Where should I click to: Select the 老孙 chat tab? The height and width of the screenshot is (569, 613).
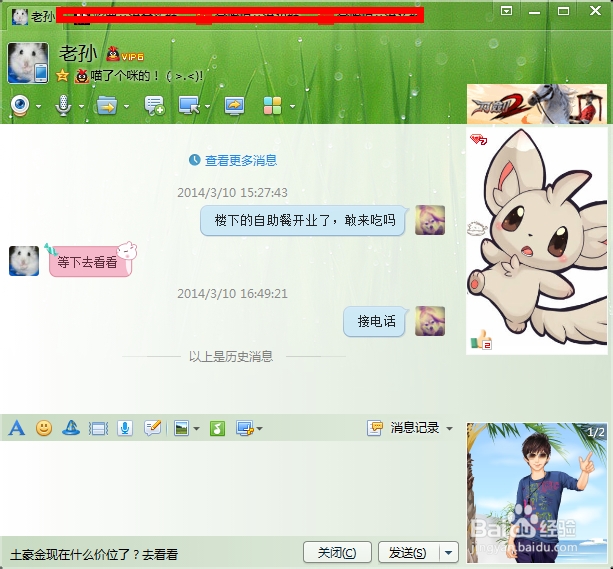(x=33, y=16)
